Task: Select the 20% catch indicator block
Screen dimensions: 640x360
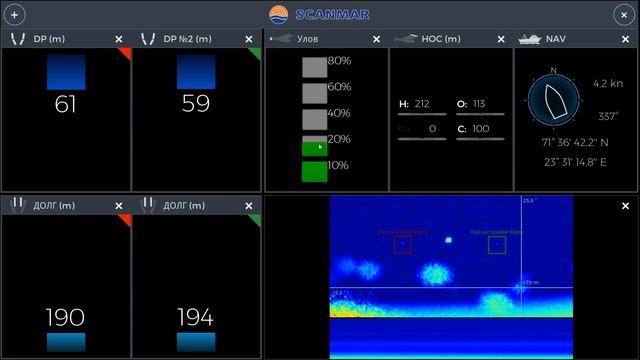Action: click(314, 145)
